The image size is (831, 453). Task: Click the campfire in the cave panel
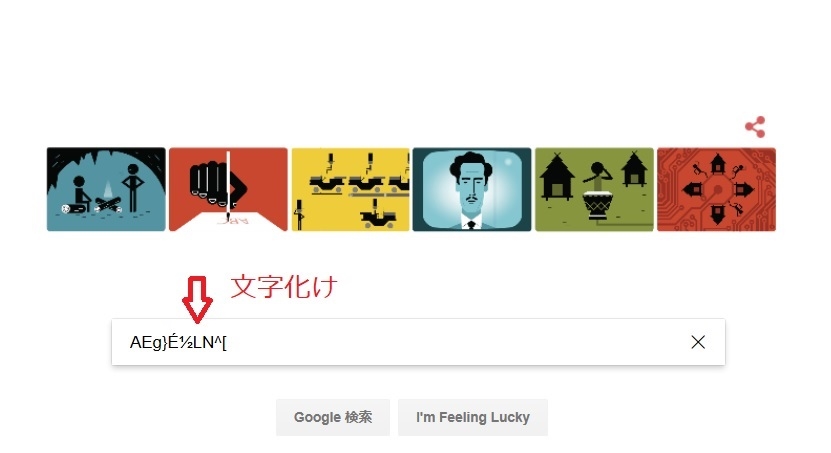[109, 197]
